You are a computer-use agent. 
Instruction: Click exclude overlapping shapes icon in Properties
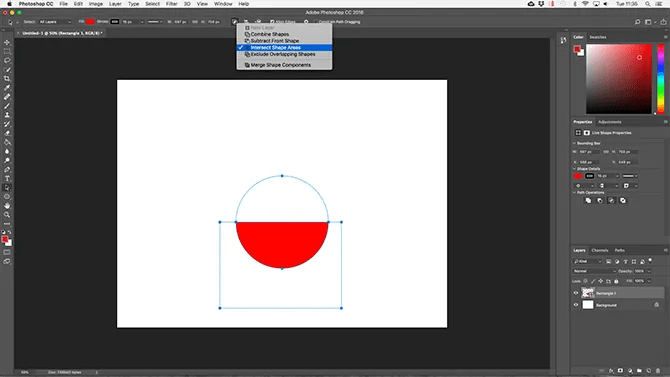point(623,200)
